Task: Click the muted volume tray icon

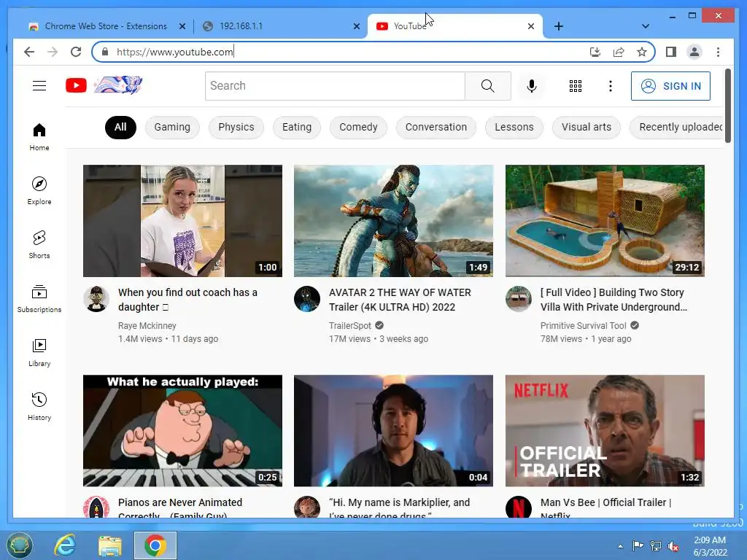Action: 673,546
